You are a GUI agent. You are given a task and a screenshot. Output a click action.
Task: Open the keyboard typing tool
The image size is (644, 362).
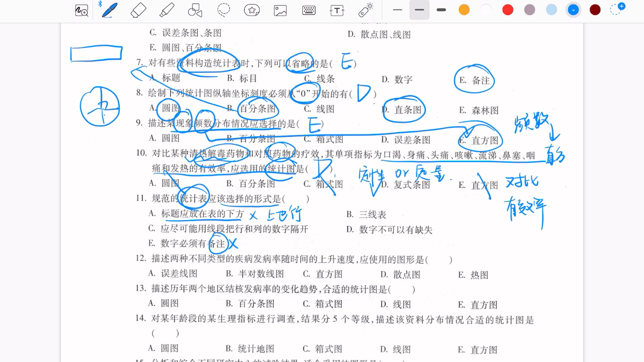(x=309, y=10)
